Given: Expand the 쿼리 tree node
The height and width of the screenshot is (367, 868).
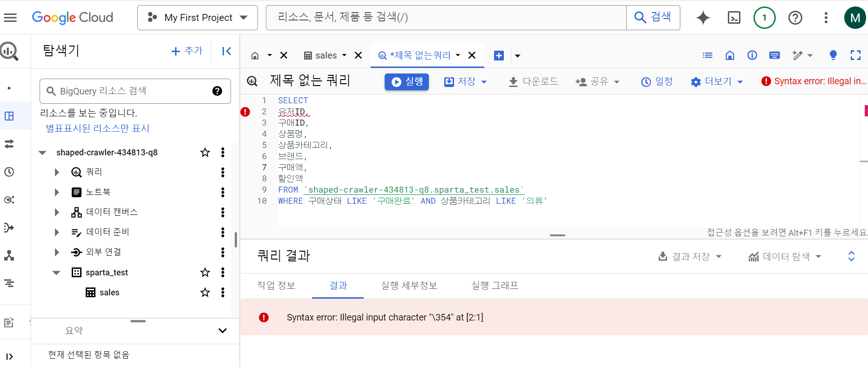Looking at the screenshot, I should 57,173.
